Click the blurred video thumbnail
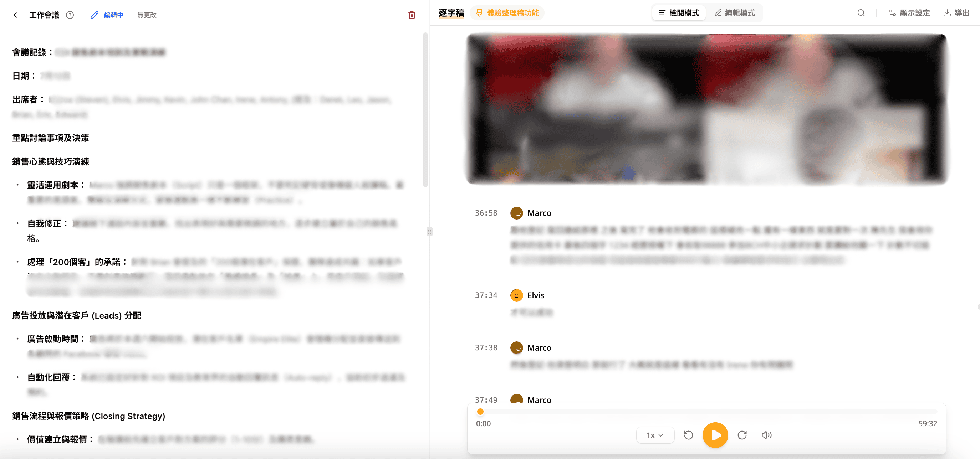980x459 pixels. pyautogui.click(x=706, y=109)
